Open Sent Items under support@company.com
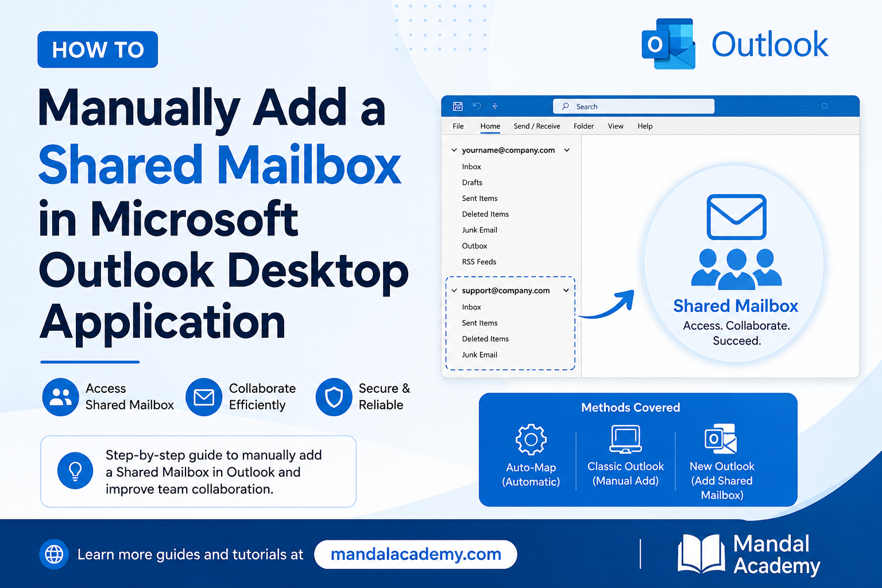Screen dimensions: 882x588 (479, 323)
